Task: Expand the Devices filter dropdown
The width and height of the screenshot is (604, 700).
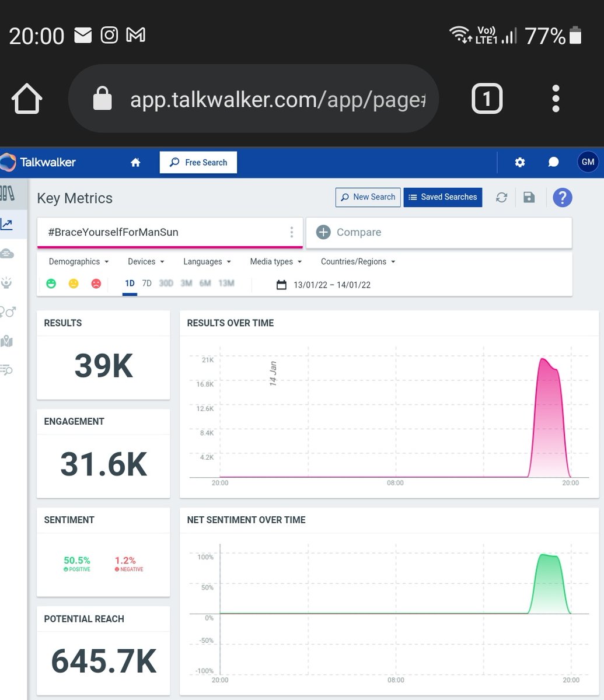Action: pyautogui.click(x=146, y=261)
